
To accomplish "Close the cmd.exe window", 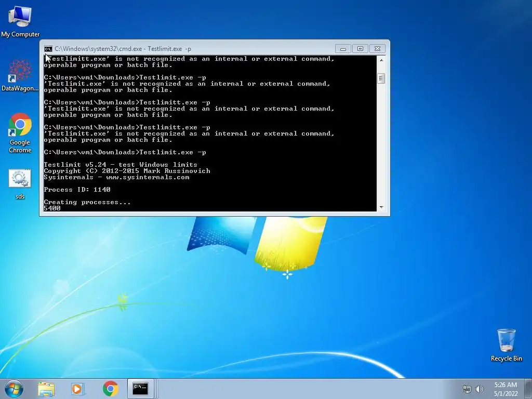I will click(377, 49).
